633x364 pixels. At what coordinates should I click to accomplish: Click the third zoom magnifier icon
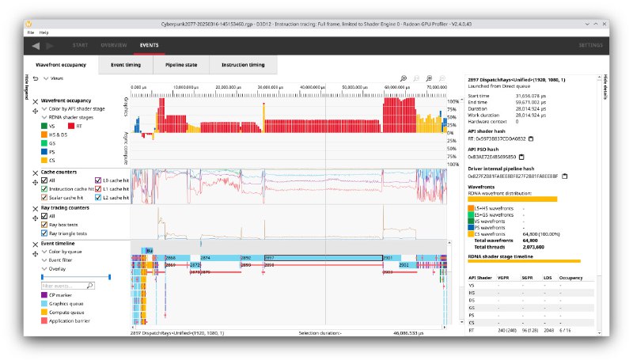[x=429, y=78]
